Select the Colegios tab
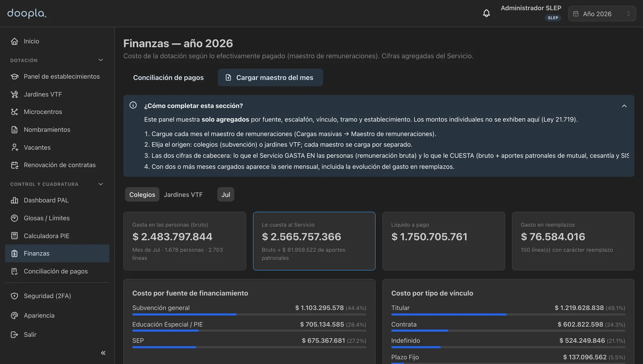The image size is (643, 364). pyautogui.click(x=142, y=195)
